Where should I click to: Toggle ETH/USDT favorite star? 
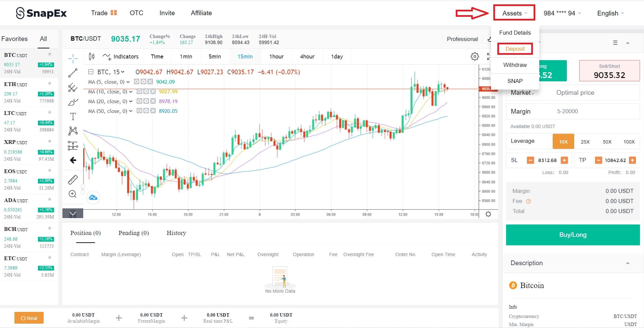50,83
